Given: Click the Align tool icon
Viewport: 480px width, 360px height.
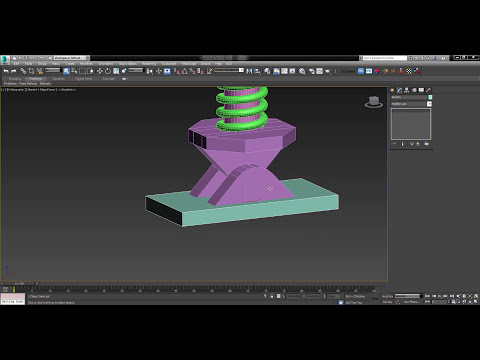Looking at the screenshot, I should click(x=257, y=71).
